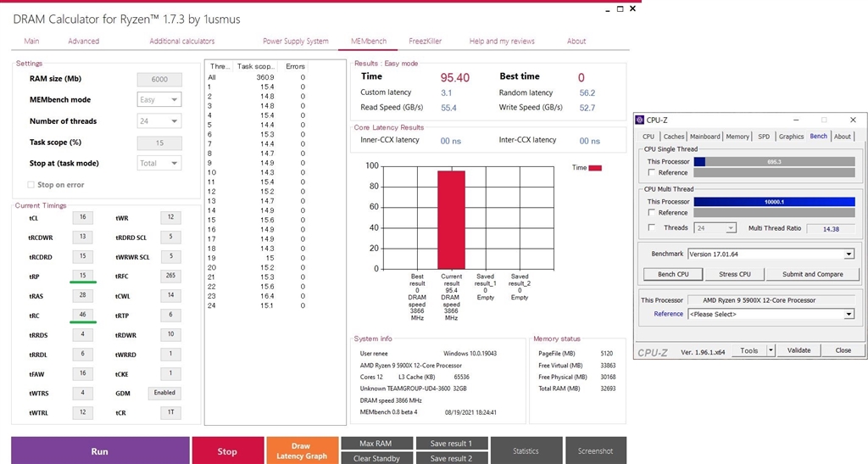The width and height of the screenshot is (868, 464).
Task: Click the CPU Multi Thread score bar
Action: coord(774,202)
